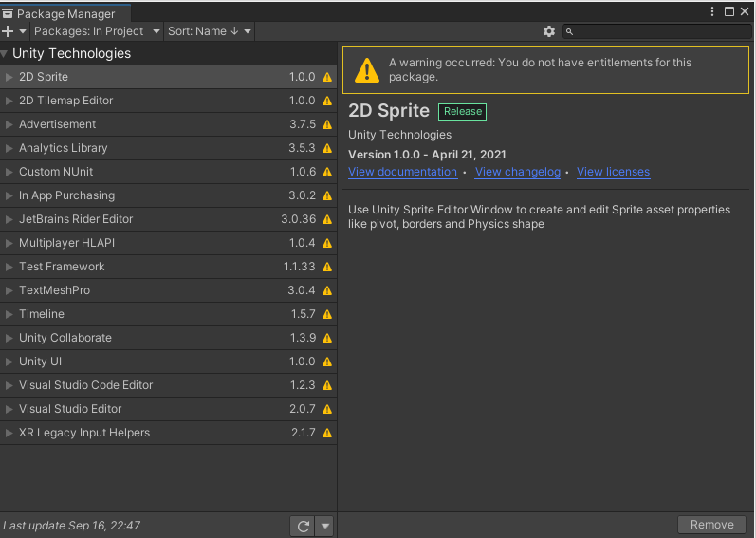Expand the TextMeshPro package row
756x538 pixels.
click(x=9, y=290)
